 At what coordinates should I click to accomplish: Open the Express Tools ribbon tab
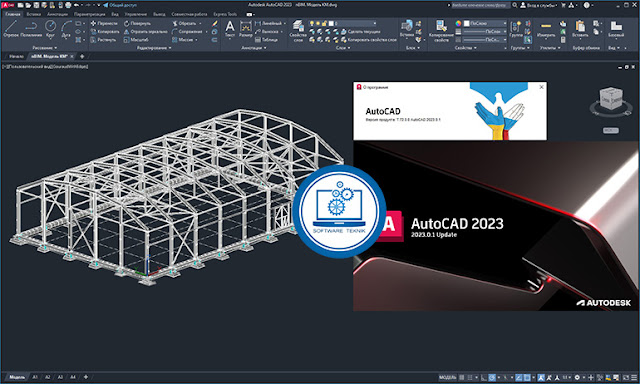(225, 14)
